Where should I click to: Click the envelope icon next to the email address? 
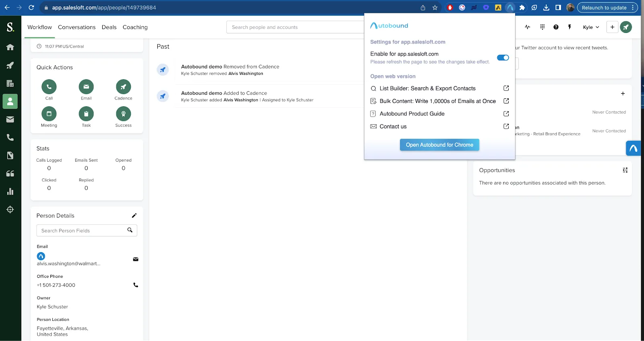(136, 259)
